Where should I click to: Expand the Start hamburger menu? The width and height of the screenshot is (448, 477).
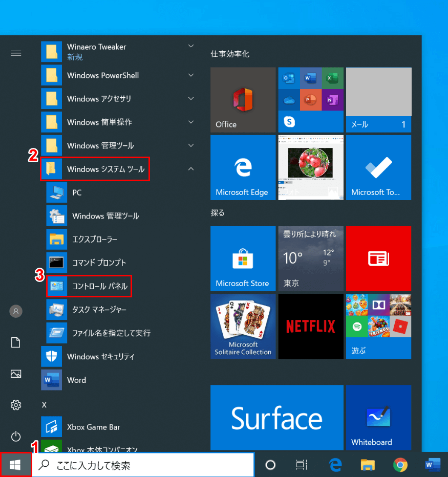[16, 53]
